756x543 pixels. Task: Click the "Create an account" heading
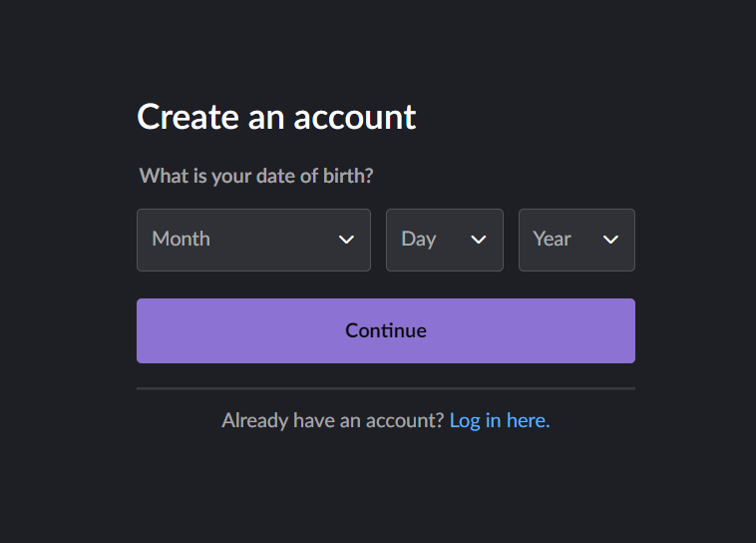(x=276, y=117)
